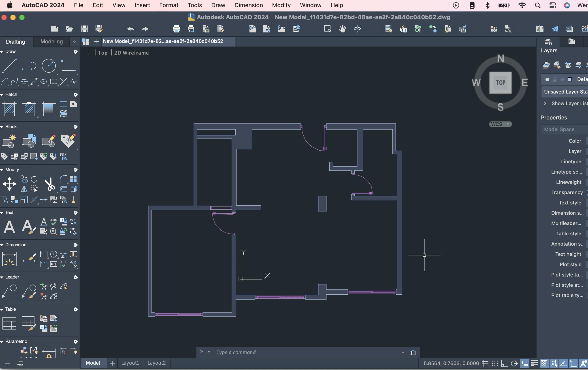
Task: Toggle ortho mode in status bar
Action: click(504, 364)
